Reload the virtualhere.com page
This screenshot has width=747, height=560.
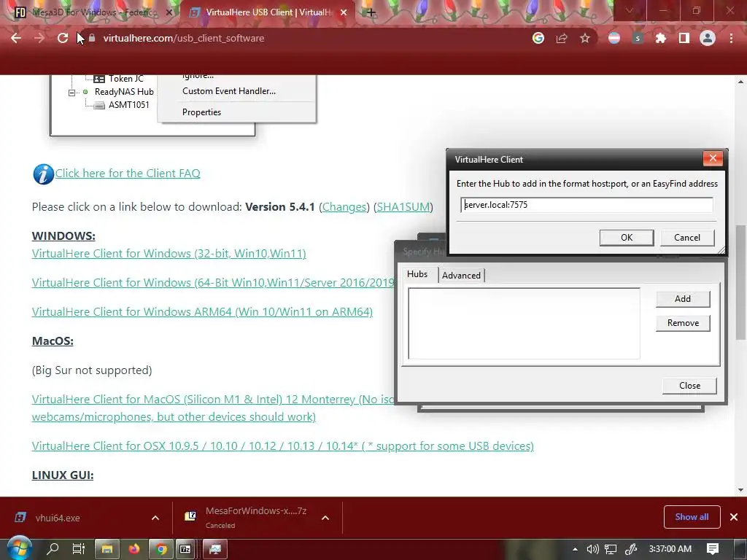coord(63,38)
